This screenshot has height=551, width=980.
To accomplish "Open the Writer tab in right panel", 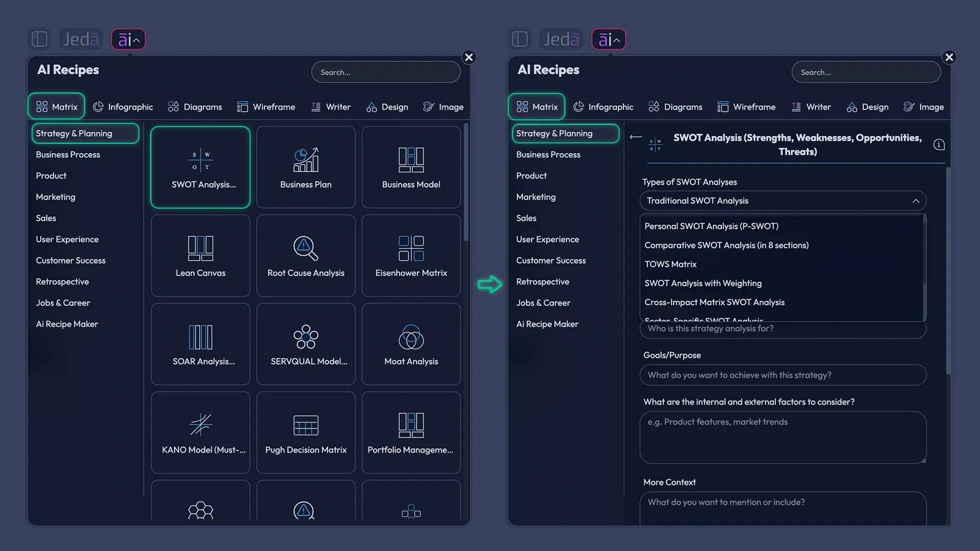I will click(811, 107).
